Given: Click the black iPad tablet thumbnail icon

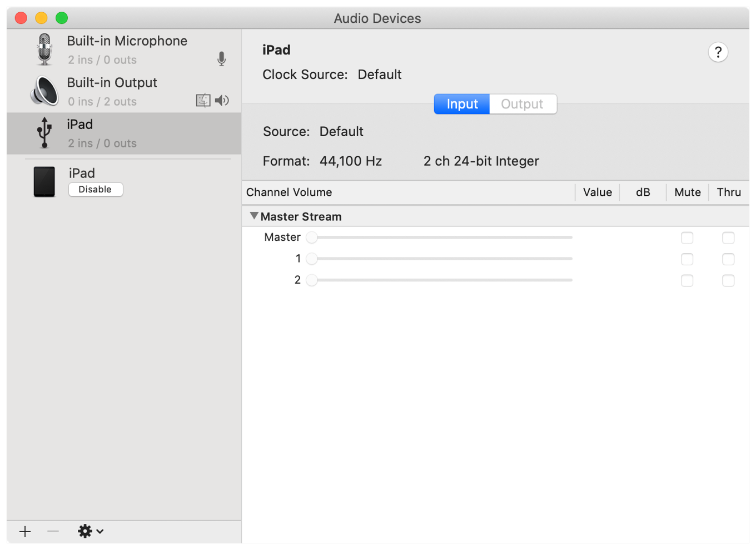Looking at the screenshot, I should tap(44, 182).
